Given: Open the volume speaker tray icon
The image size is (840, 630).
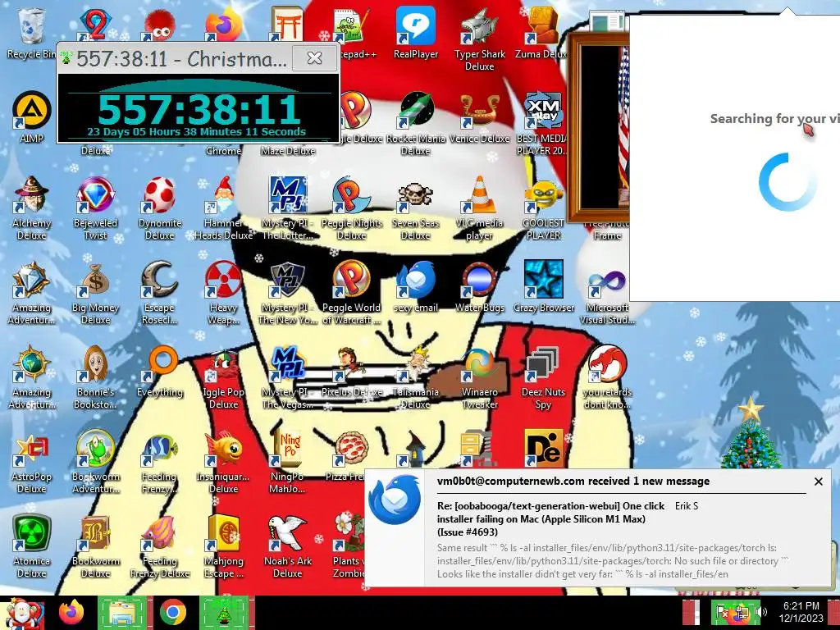Looking at the screenshot, I should point(761,612).
